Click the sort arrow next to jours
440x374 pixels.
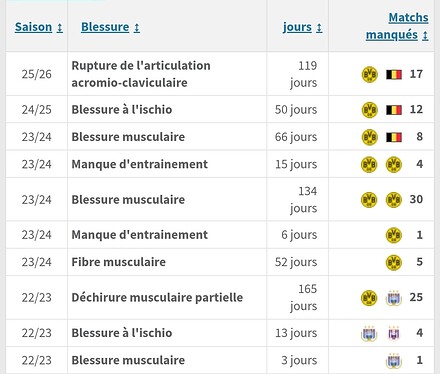[x=319, y=28]
